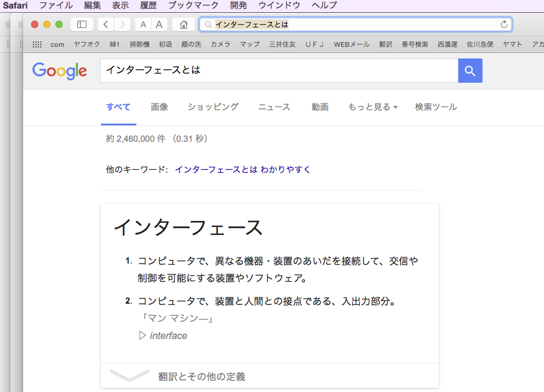
Task: Open the 佐川急便 bookmark
Action: (480, 44)
